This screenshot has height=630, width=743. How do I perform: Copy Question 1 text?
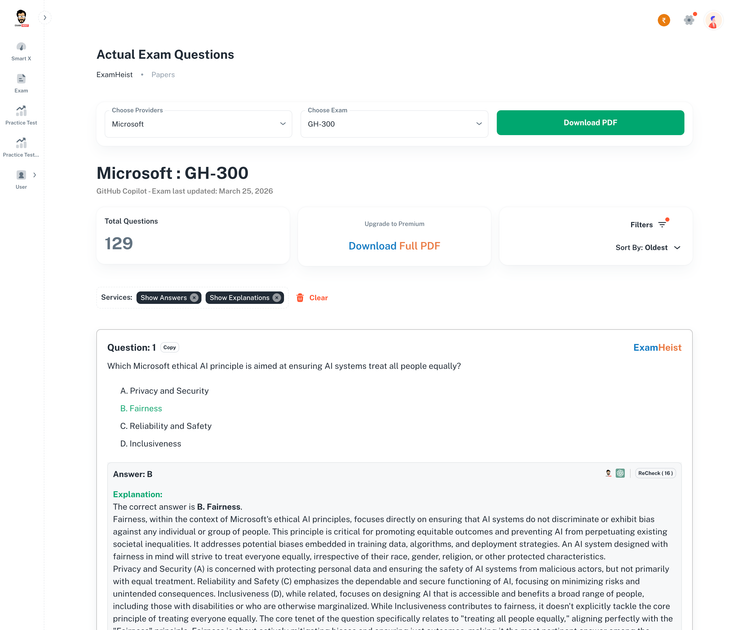tap(169, 347)
